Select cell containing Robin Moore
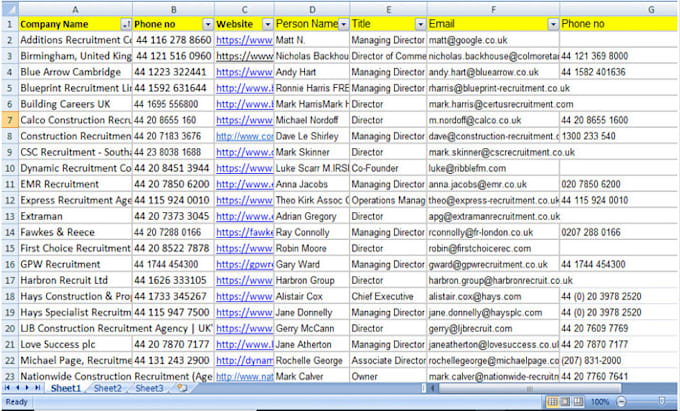680x411 pixels. (312, 248)
